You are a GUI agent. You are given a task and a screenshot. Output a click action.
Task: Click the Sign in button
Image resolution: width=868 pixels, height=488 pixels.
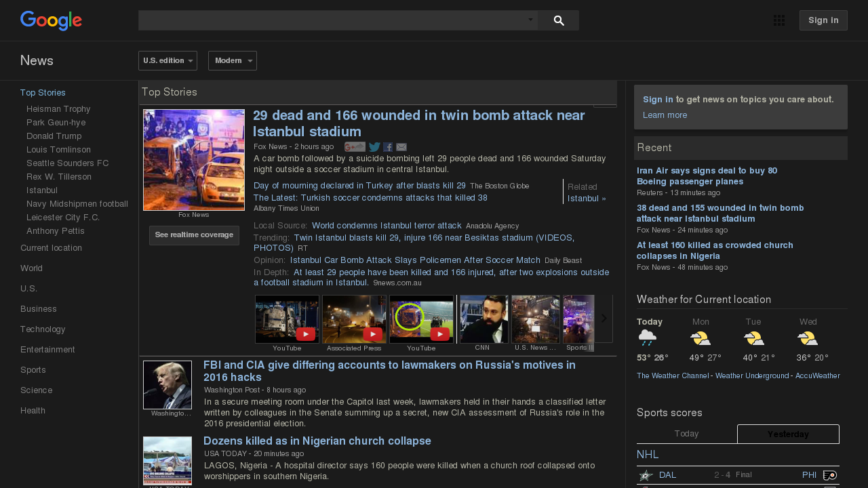[823, 20]
